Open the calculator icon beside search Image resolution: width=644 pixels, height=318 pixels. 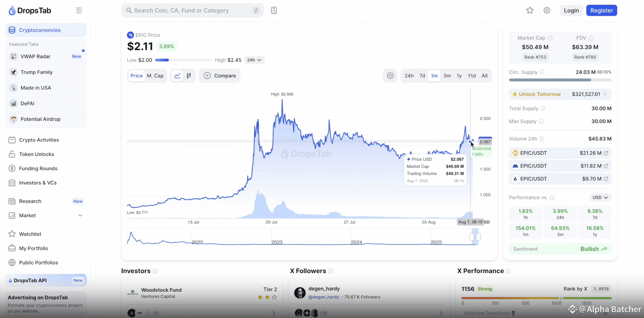click(274, 10)
